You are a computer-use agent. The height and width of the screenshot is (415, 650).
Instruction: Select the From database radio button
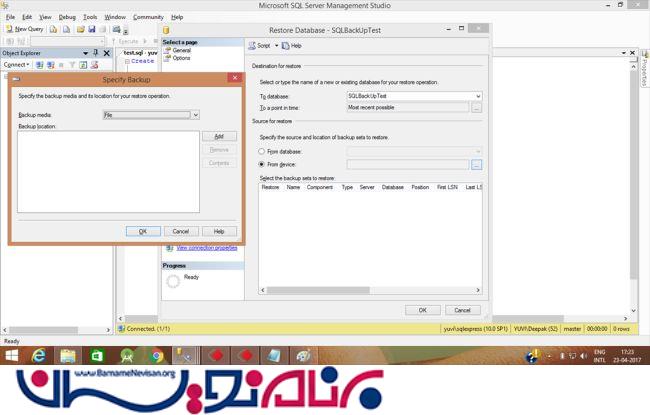coord(262,152)
